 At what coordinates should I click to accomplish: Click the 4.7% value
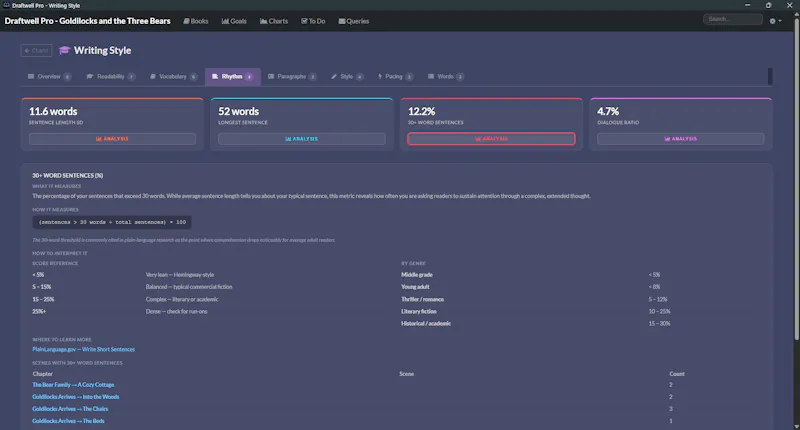click(x=608, y=111)
